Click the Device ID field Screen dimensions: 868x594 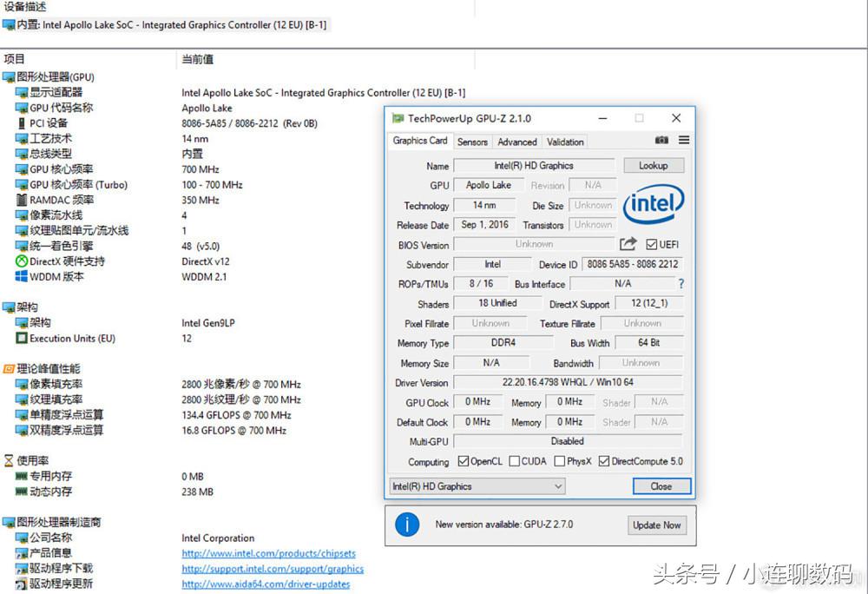(632, 264)
